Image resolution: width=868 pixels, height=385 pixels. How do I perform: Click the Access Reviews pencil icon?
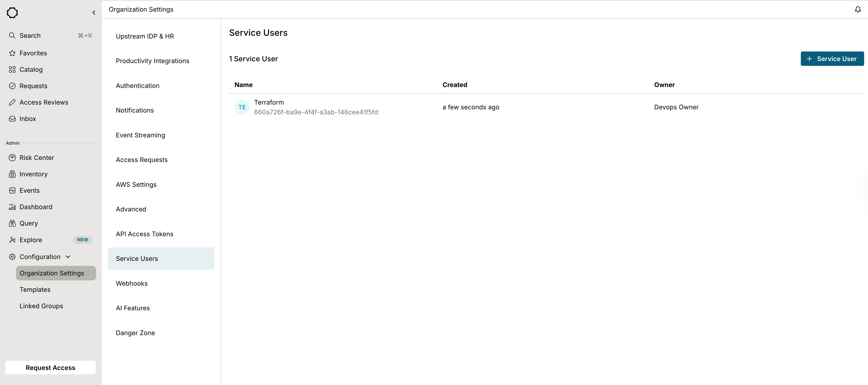[12, 103]
